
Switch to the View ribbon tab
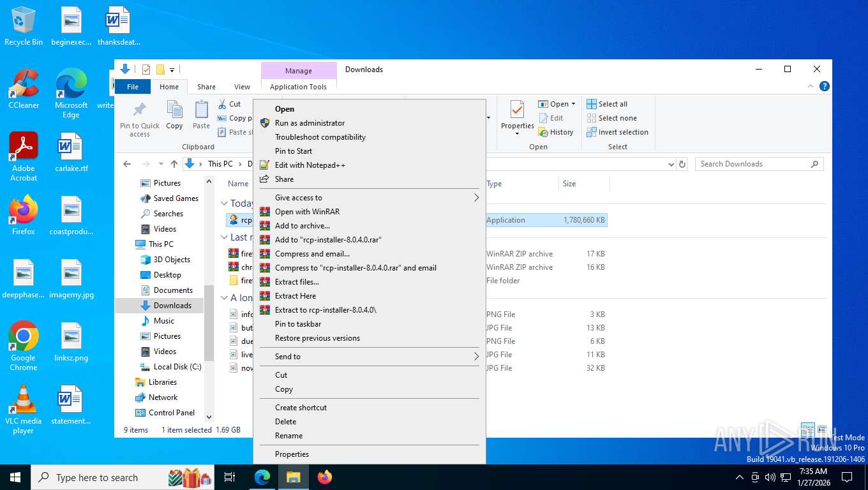click(x=242, y=87)
